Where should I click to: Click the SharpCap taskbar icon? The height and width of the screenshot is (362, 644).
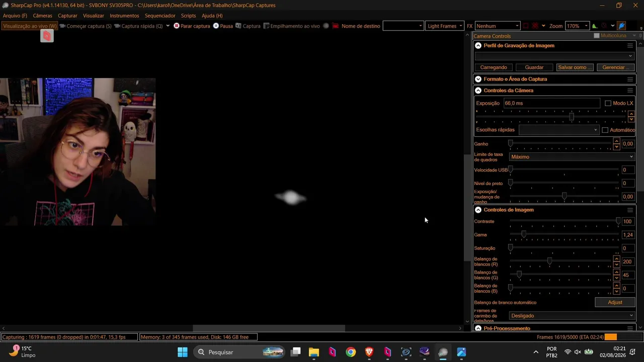tap(443, 352)
